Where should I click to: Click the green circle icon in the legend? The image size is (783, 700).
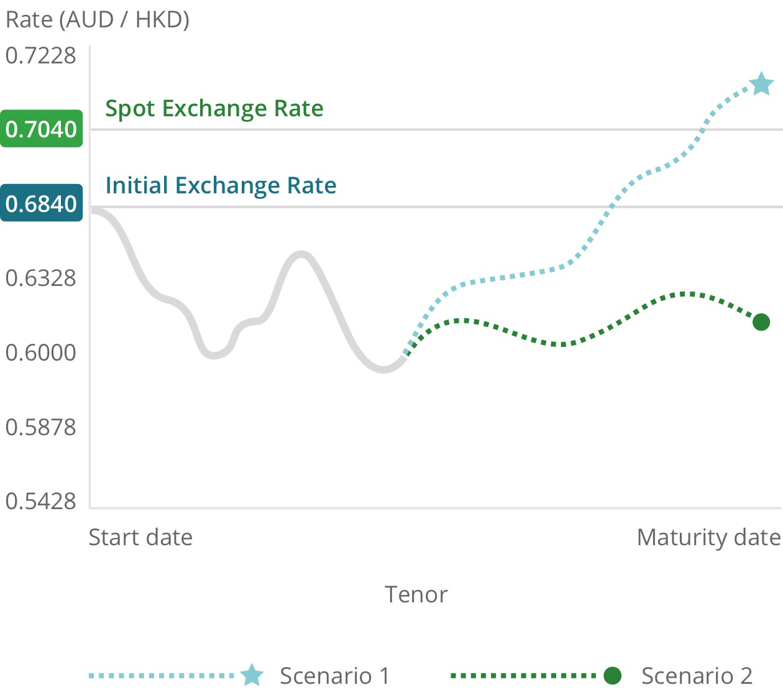click(x=613, y=675)
